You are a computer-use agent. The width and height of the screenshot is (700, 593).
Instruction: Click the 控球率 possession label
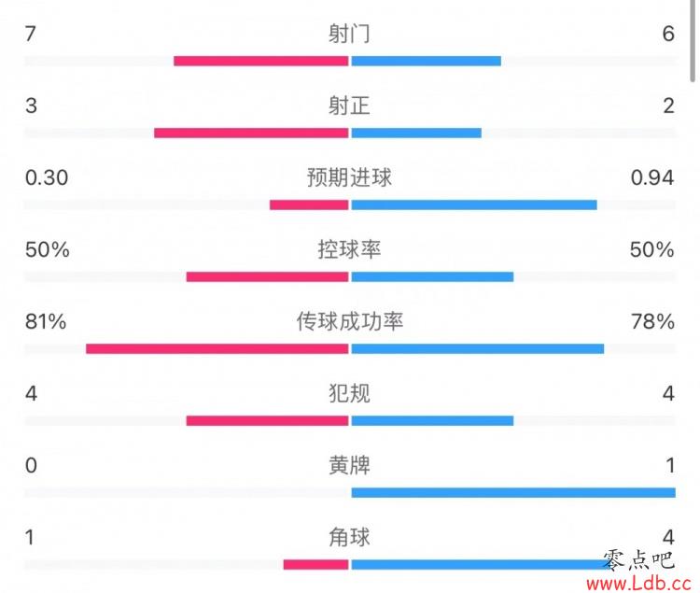pyautogui.click(x=349, y=249)
